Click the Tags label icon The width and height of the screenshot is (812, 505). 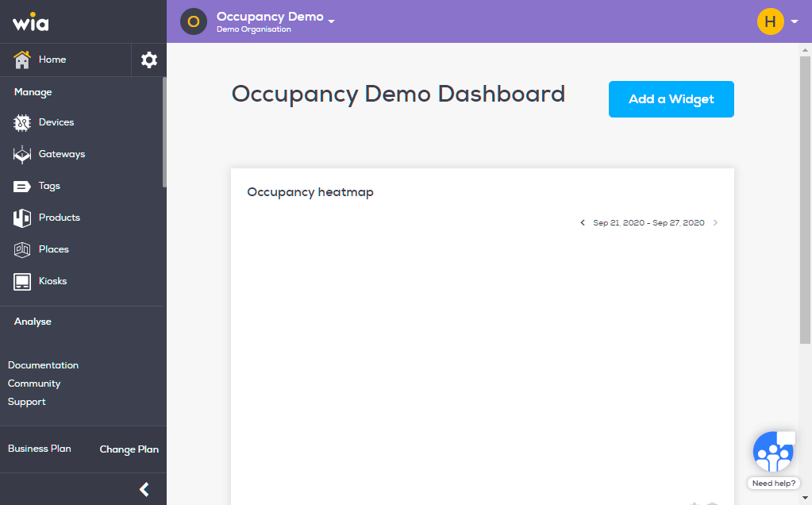(x=21, y=187)
